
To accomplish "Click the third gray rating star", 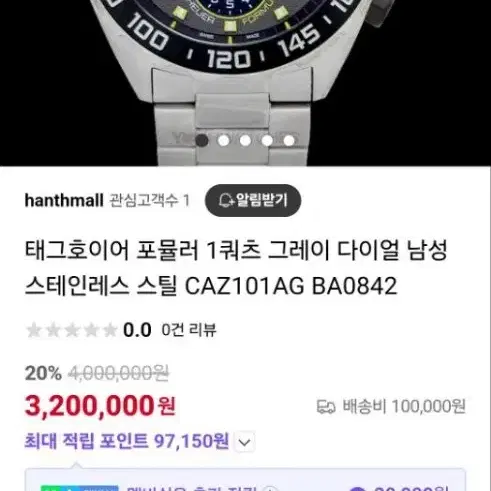I will pos(72,330).
